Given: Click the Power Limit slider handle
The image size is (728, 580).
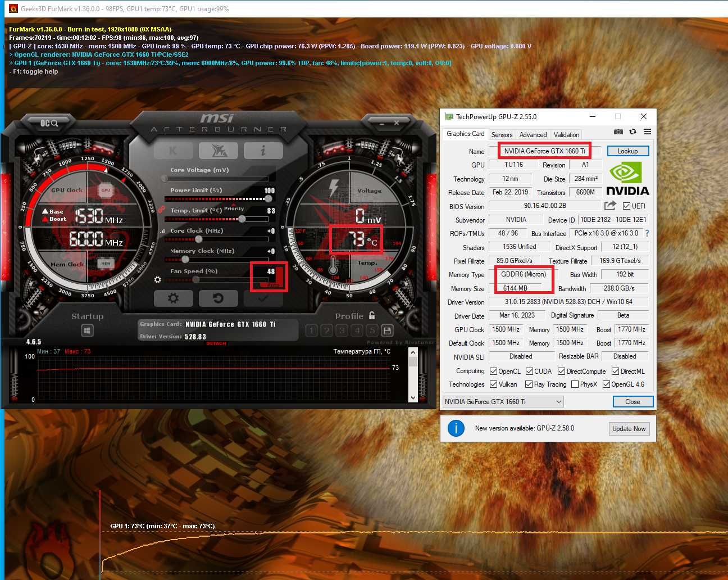Looking at the screenshot, I should pyautogui.click(x=269, y=198).
